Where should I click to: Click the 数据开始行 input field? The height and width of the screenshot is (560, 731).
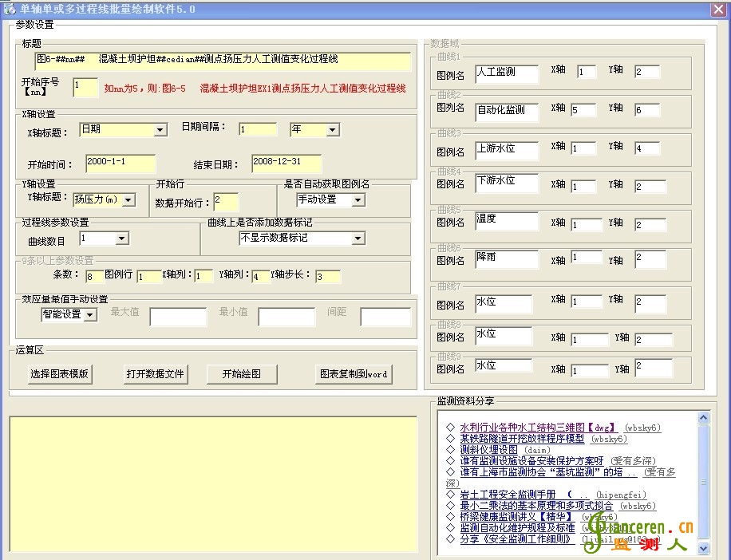point(226,202)
